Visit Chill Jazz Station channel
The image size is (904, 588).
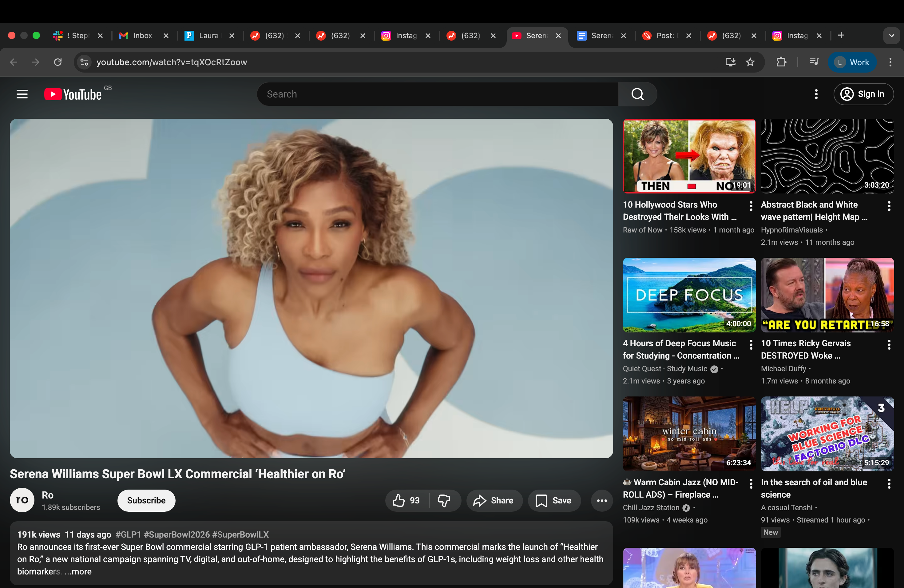(651, 507)
